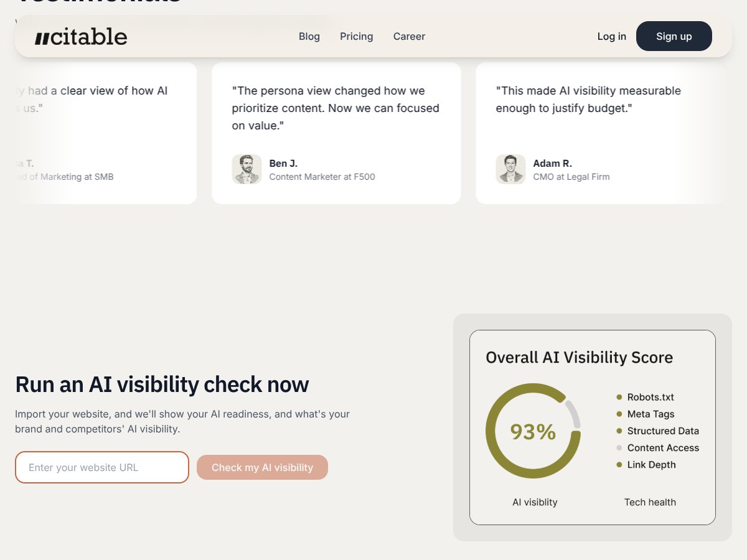This screenshot has width=747, height=560.
Task: Select the Robots.txt status indicator dot
Action: pos(618,396)
